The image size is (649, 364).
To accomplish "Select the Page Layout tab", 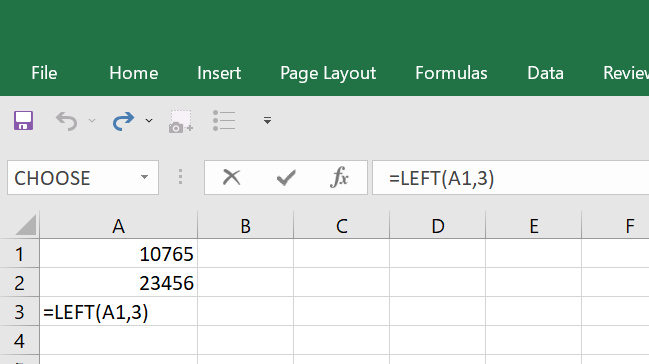I will [328, 73].
